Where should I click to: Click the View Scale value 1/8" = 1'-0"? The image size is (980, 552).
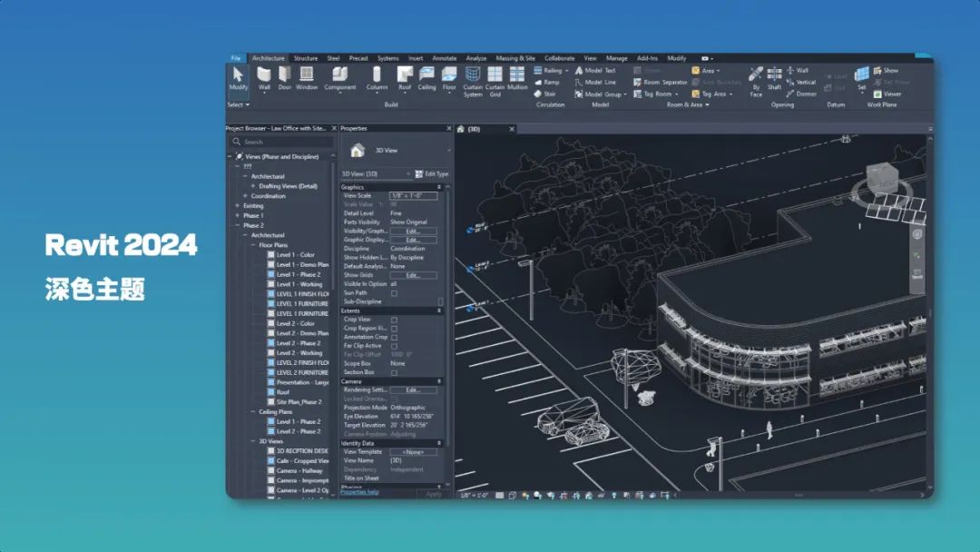pos(415,196)
